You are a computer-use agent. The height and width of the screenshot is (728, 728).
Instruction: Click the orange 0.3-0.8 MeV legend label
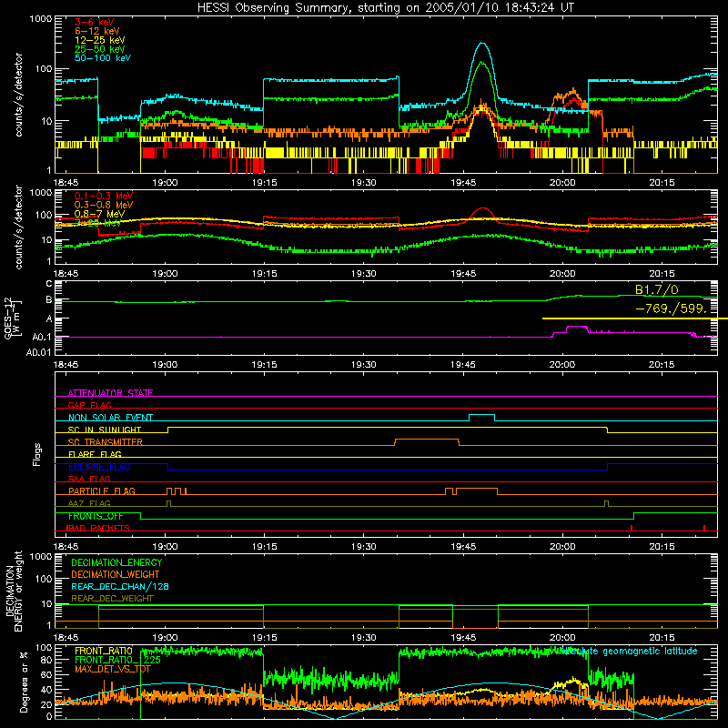103,205
